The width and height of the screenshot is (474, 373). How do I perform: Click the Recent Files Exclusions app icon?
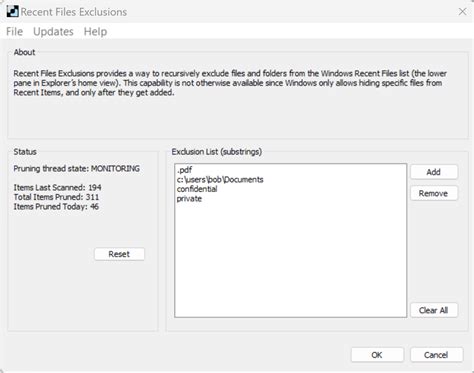[x=12, y=12]
